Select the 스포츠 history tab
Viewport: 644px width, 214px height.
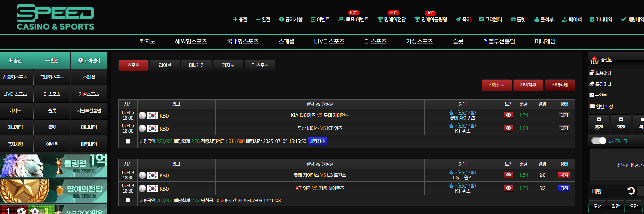click(x=133, y=65)
